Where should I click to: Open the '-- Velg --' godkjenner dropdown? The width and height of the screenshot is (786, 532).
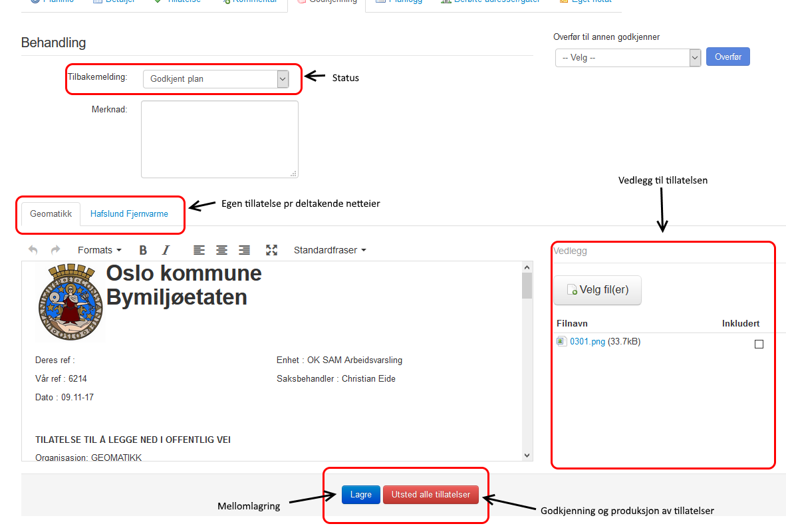(x=628, y=58)
